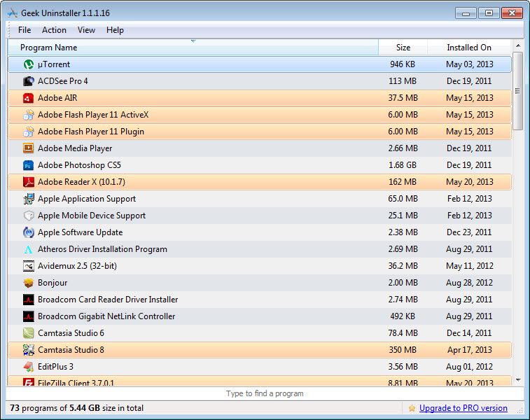The image size is (530, 420).
Task: Sort by Size column header
Action: click(403, 48)
